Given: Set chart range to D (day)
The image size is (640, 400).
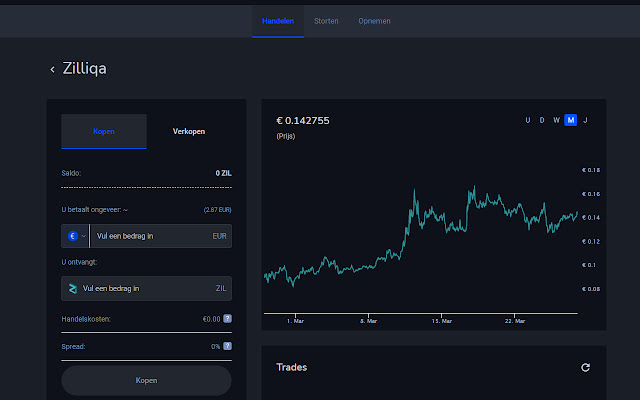Looking at the screenshot, I should (x=542, y=120).
